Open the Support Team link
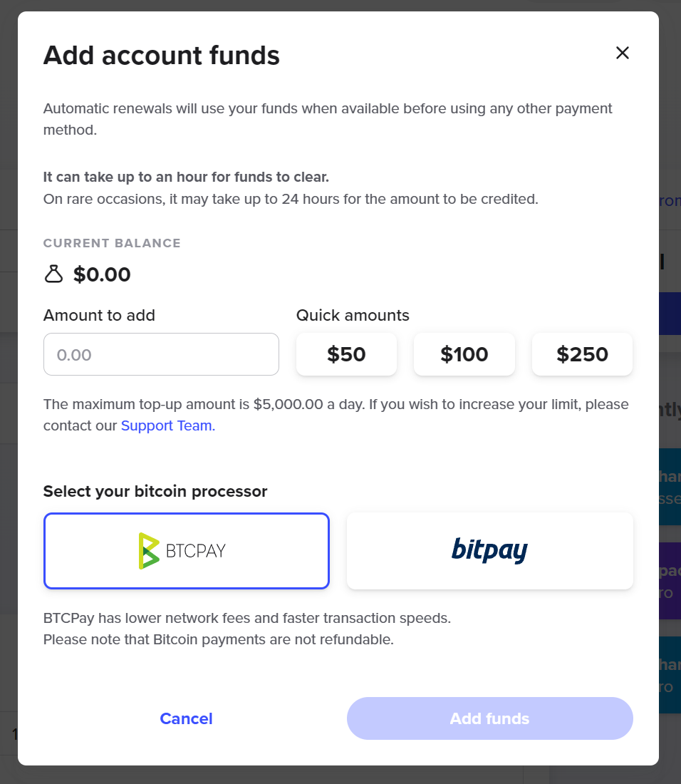The image size is (681, 784). [167, 426]
